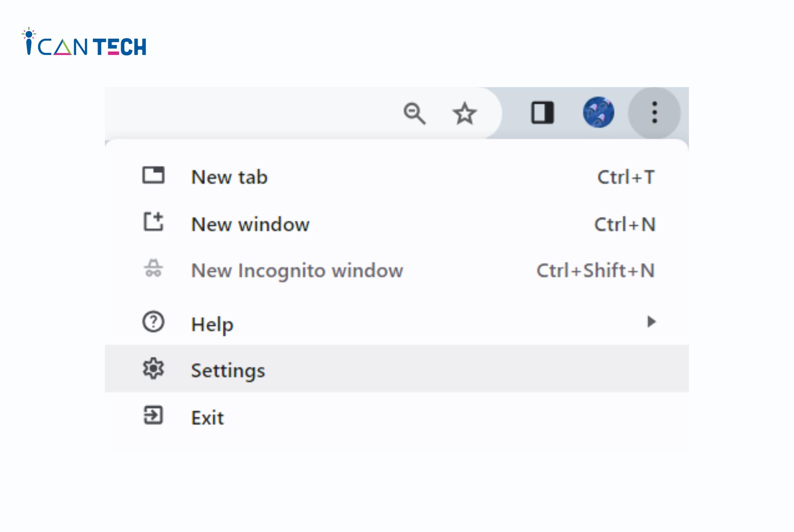The image size is (794, 532).
Task: Choose New window from the menu
Action: click(x=396, y=224)
